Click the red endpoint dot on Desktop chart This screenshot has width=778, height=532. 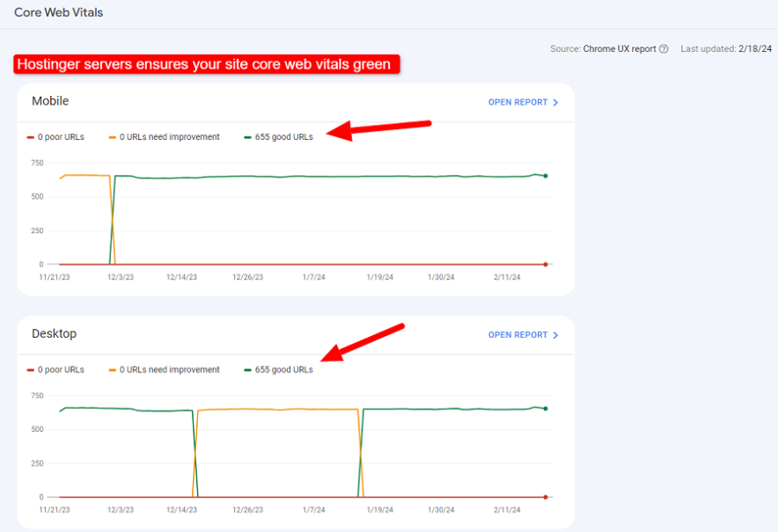(546, 497)
